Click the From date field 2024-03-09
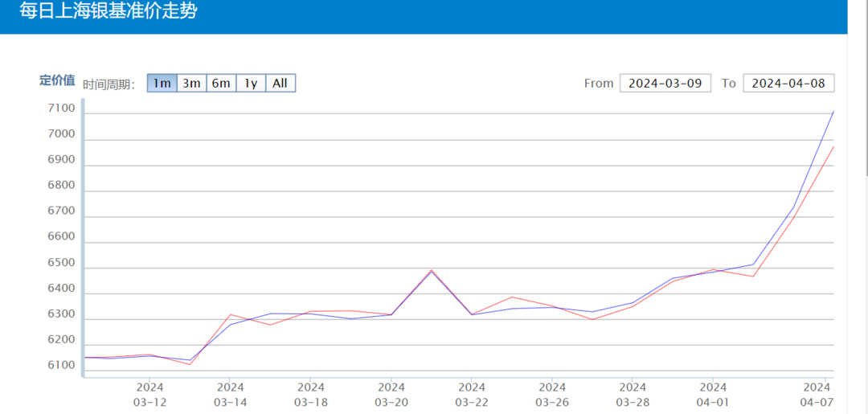Image resolution: width=868 pixels, height=414 pixels. tap(665, 83)
